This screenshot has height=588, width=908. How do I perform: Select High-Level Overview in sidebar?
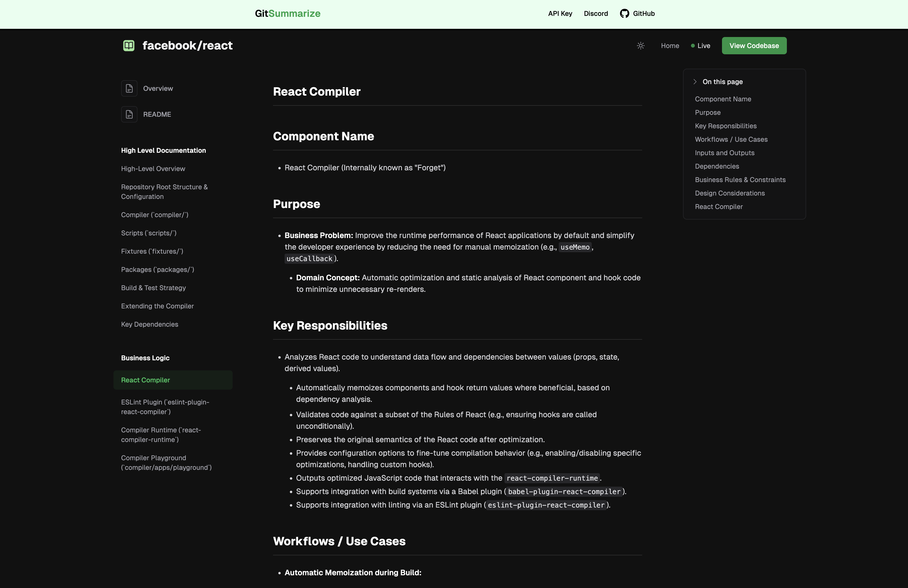153,169
